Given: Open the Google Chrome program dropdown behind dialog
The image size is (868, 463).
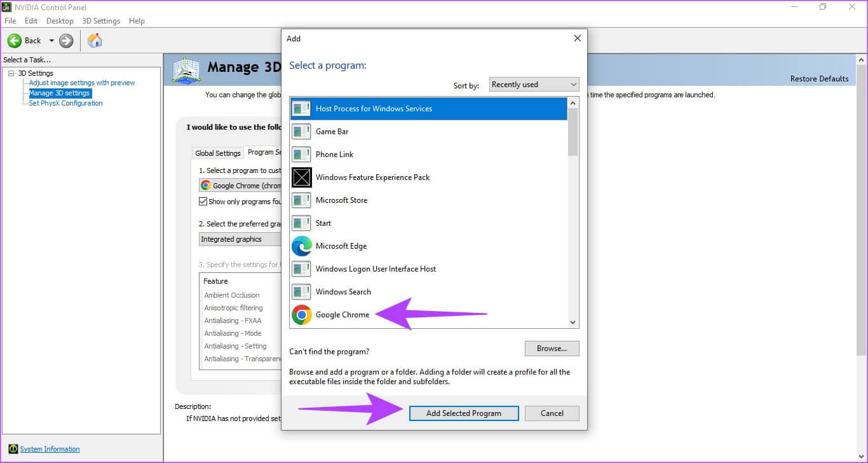Looking at the screenshot, I should [240, 186].
